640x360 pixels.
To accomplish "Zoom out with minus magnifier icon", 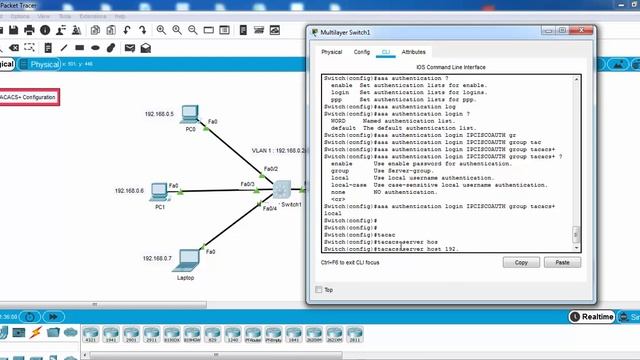I will (x=193, y=30).
